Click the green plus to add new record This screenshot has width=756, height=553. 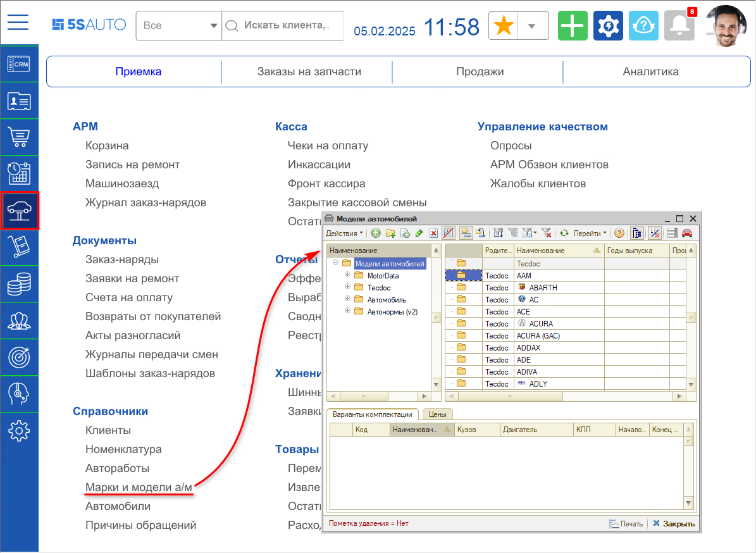click(x=375, y=233)
